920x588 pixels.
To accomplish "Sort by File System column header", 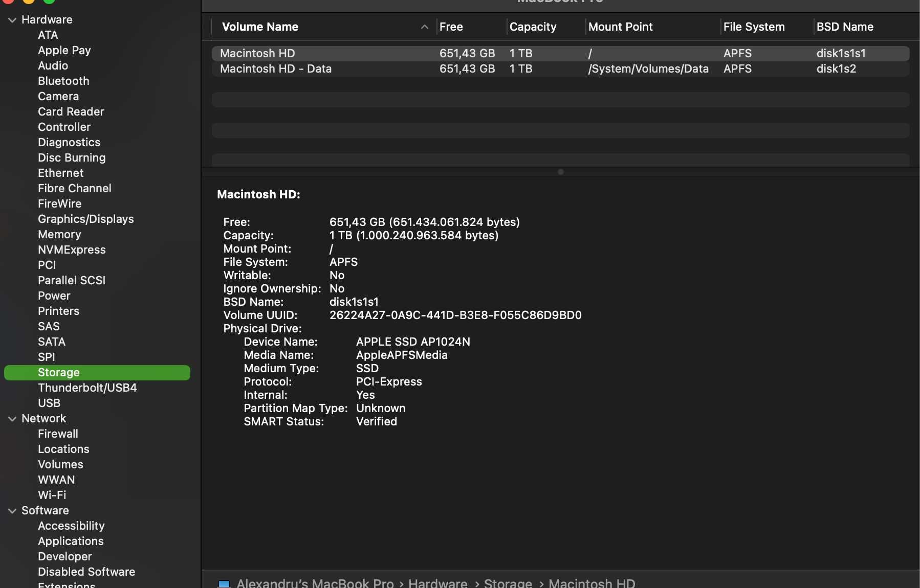I will point(754,27).
